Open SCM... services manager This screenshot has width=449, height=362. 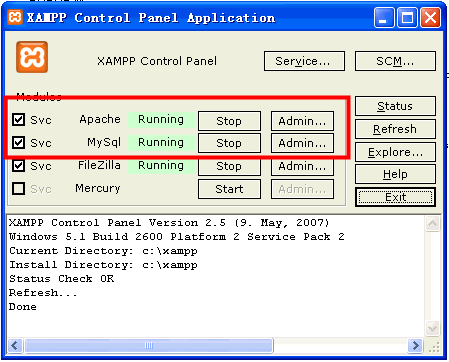(x=395, y=61)
